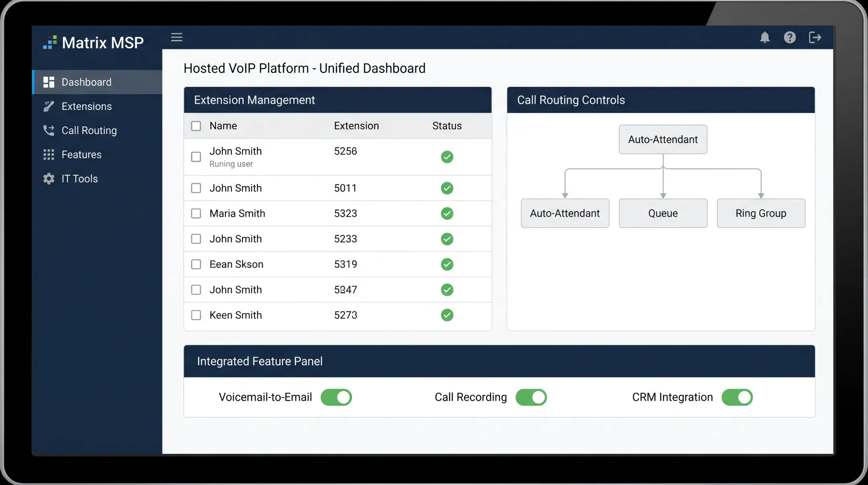Check the box for John Smith 5256
868x485 pixels.
click(196, 157)
